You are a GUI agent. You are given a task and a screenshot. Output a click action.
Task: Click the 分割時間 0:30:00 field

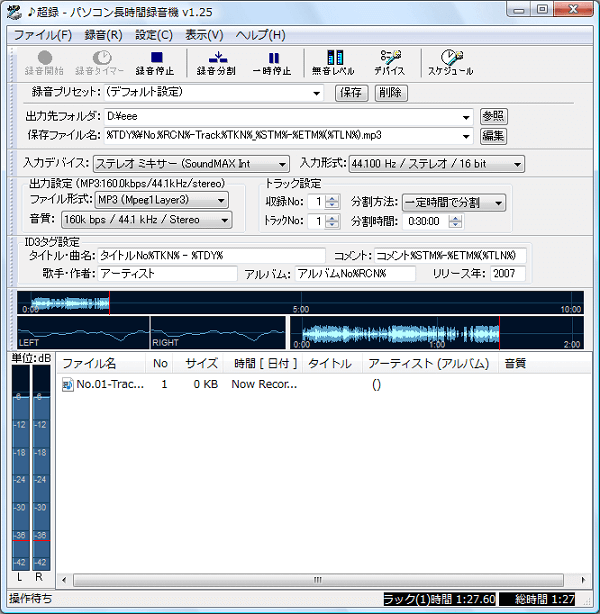click(x=426, y=222)
